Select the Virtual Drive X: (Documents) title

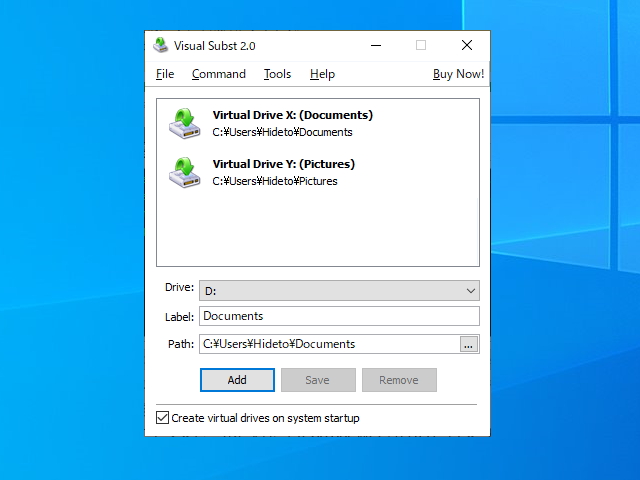pyautogui.click(x=293, y=115)
